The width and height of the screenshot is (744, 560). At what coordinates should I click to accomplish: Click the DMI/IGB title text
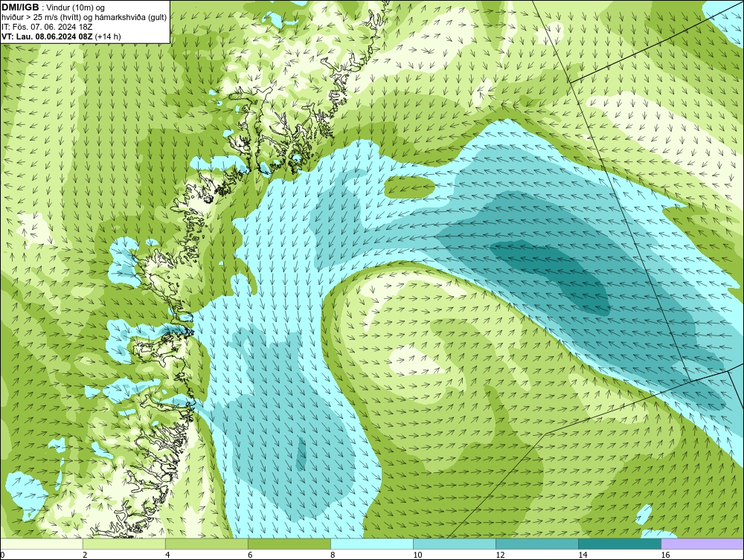click(20, 7)
